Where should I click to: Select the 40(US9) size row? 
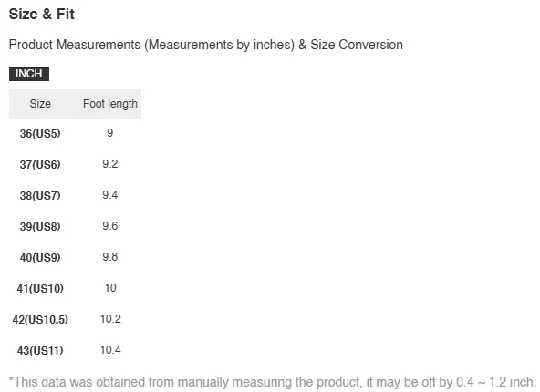point(75,257)
